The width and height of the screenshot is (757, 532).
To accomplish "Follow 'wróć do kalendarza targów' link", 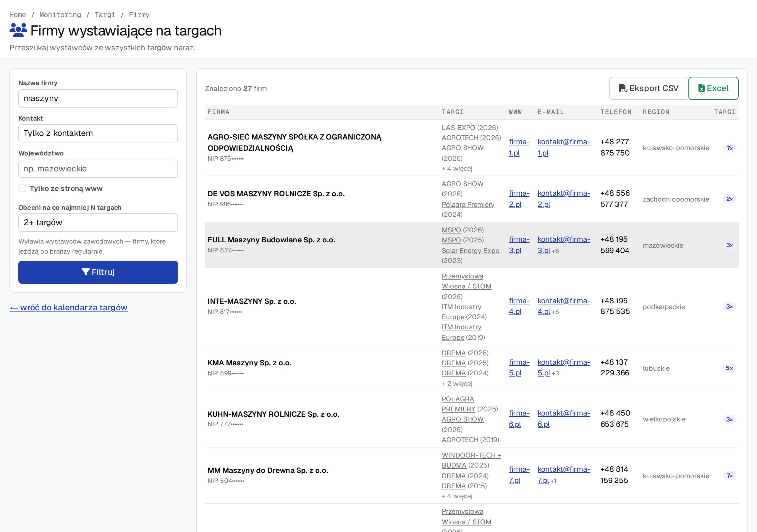I will click(69, 308).
